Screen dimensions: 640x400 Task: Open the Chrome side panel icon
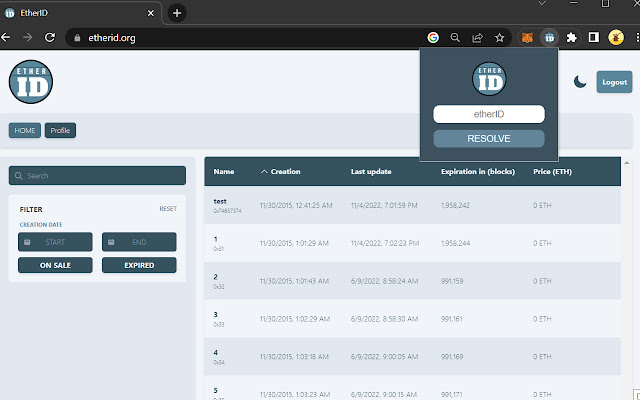[x=593, y=38]
